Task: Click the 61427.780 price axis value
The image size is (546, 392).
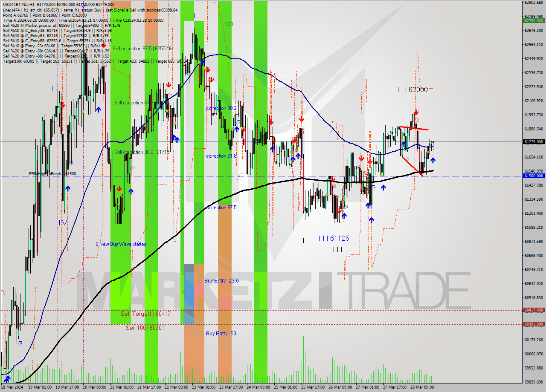Action: coord(534,185)
